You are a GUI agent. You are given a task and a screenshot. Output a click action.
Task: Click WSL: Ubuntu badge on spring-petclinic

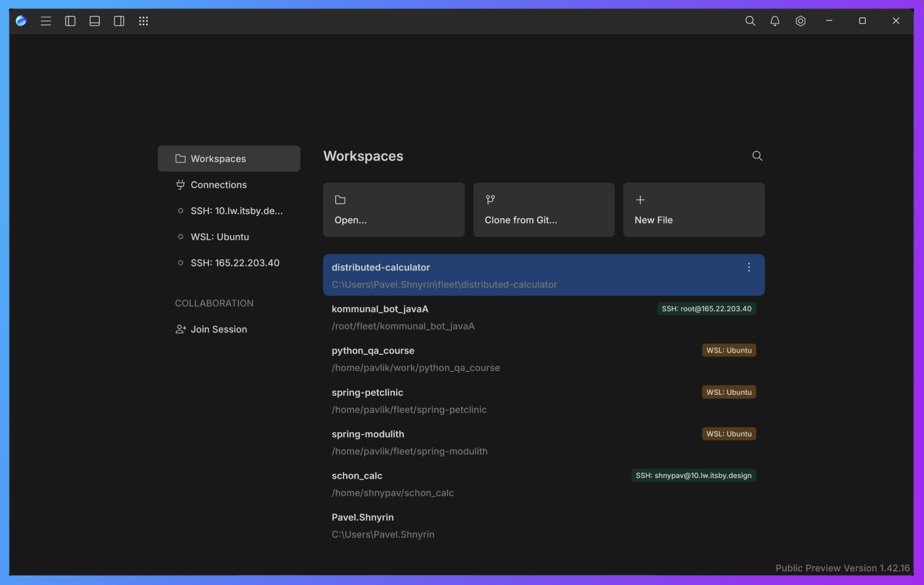(729, 392)
